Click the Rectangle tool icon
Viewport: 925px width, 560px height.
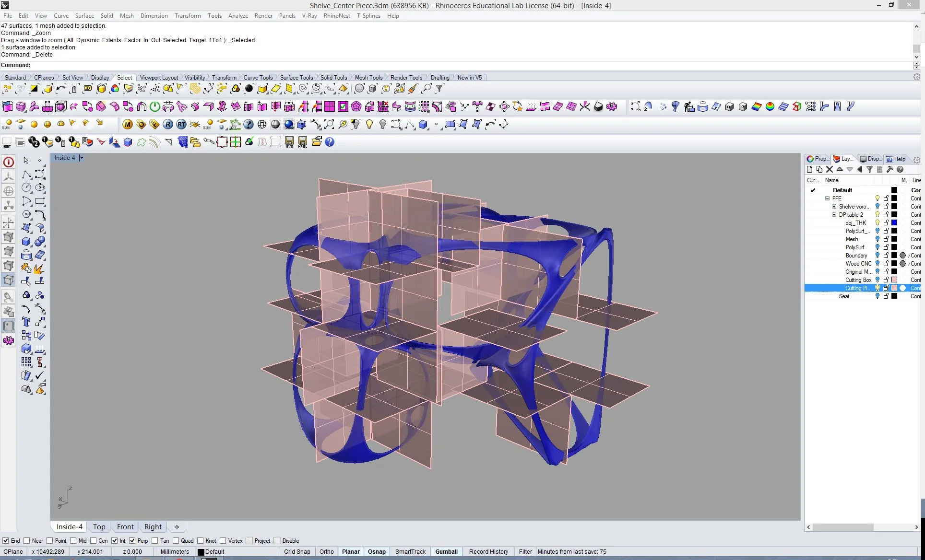click(x=40, y=201)
